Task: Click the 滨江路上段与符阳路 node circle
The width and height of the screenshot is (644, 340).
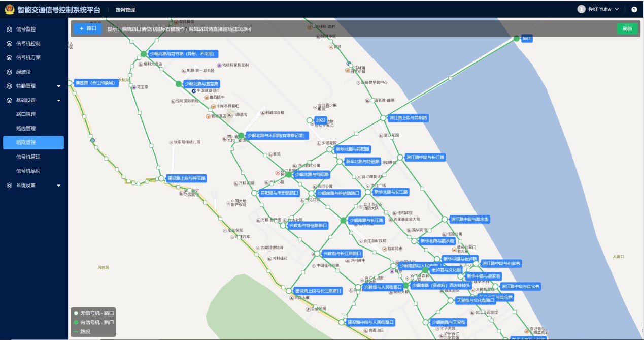Action: (383, 118)
